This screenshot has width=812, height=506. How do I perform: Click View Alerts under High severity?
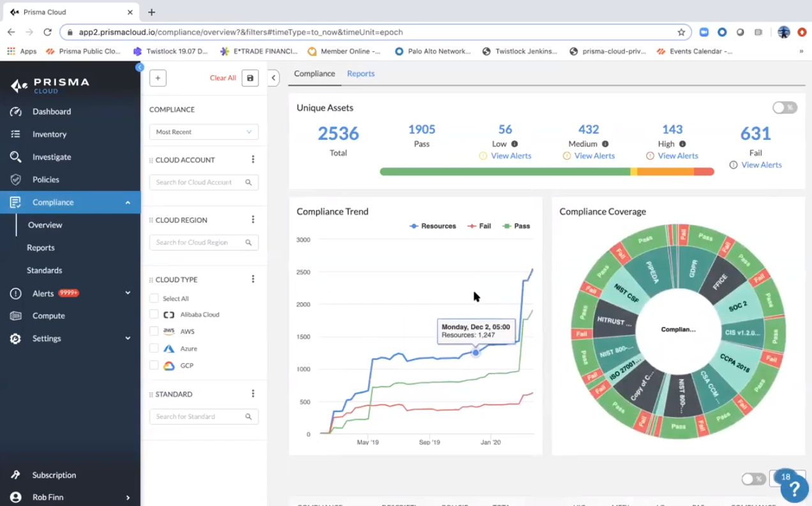678,156
